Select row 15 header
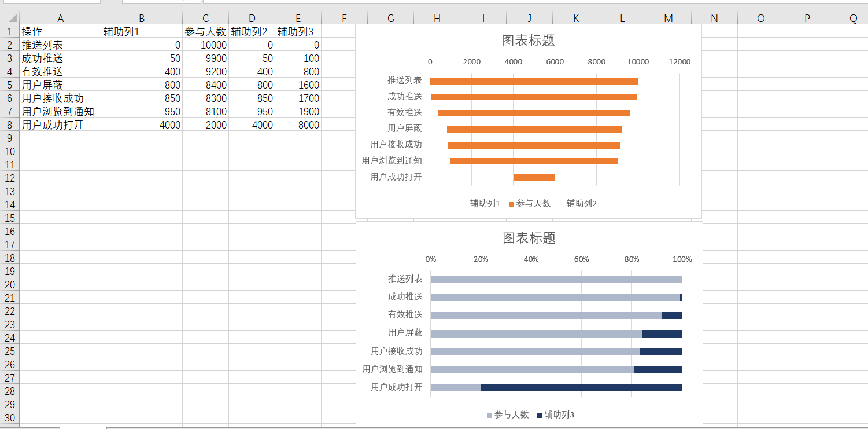 click(10, 218)
